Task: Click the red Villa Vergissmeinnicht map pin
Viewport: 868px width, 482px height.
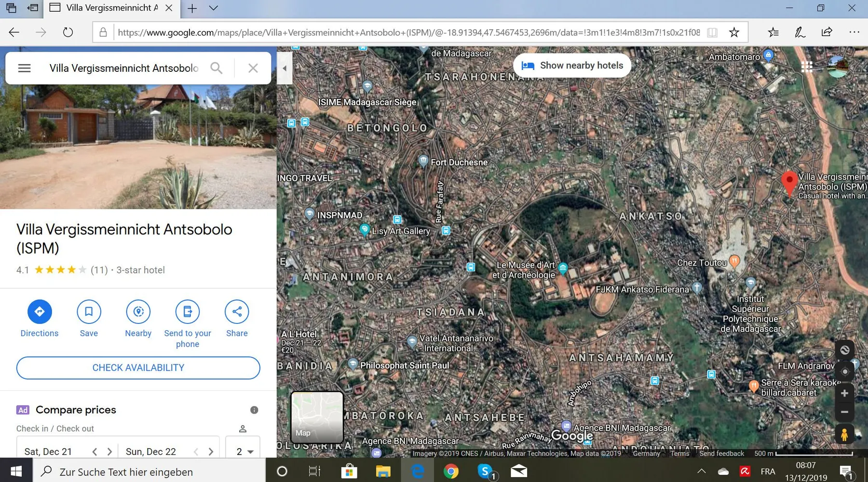Action: [789, 183]
